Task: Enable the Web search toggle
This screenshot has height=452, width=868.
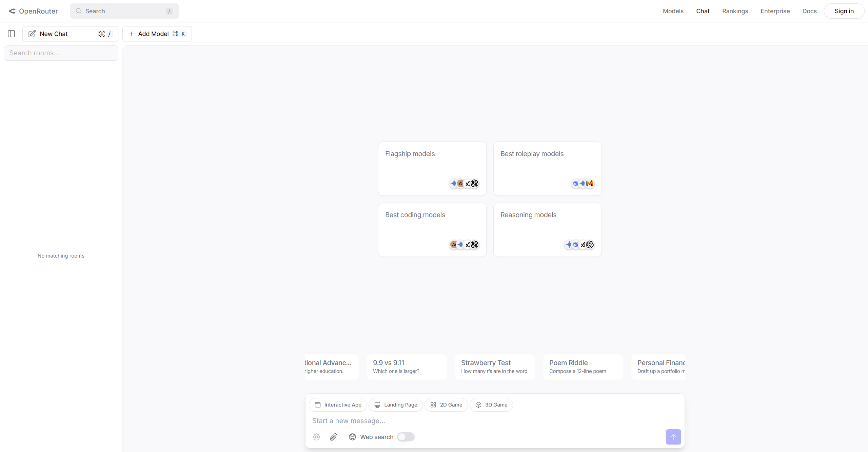Action: 406,437
